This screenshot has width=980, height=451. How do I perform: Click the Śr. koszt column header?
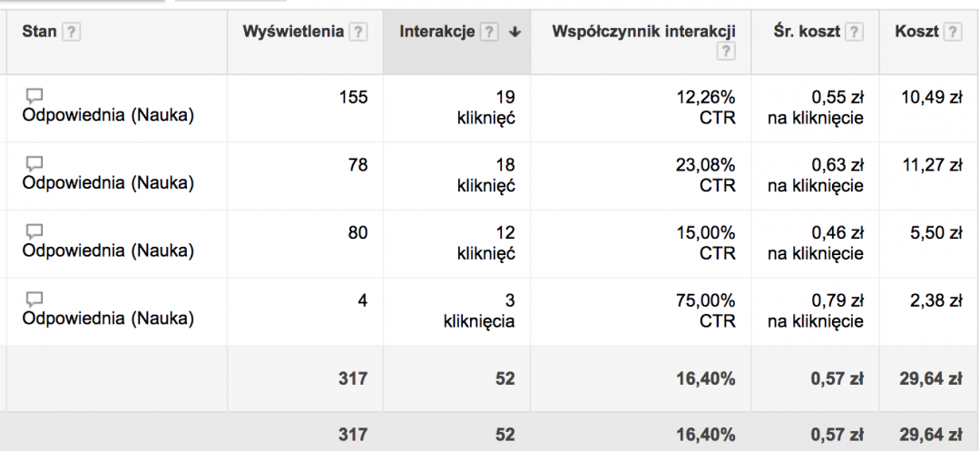(807, 32)
